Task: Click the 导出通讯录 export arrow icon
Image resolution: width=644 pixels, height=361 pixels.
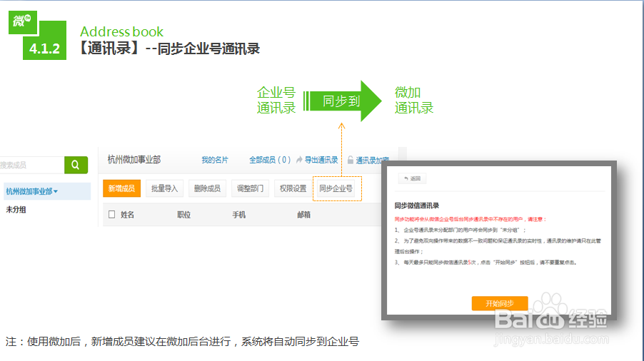Action: click(x=299, y=160)
